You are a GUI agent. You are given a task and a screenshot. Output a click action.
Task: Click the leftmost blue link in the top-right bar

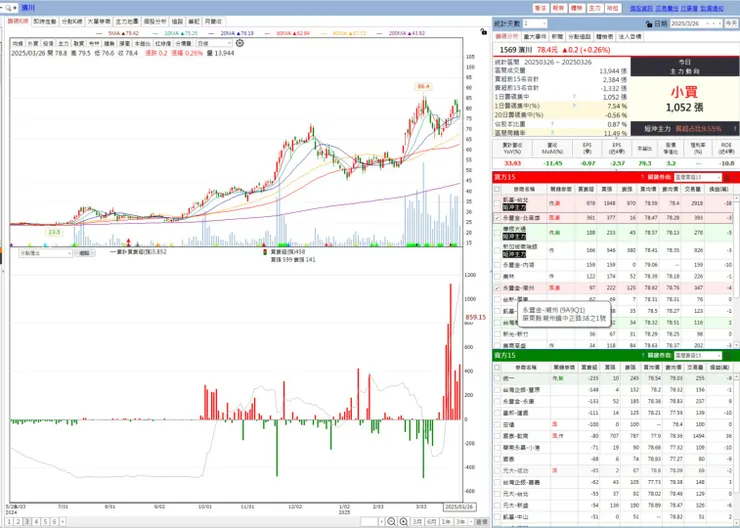641,8
